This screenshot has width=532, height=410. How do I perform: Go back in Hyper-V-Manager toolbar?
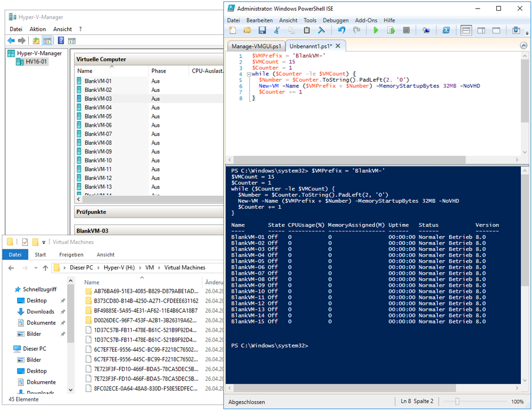pyautogui.click(x=11, y=41)
